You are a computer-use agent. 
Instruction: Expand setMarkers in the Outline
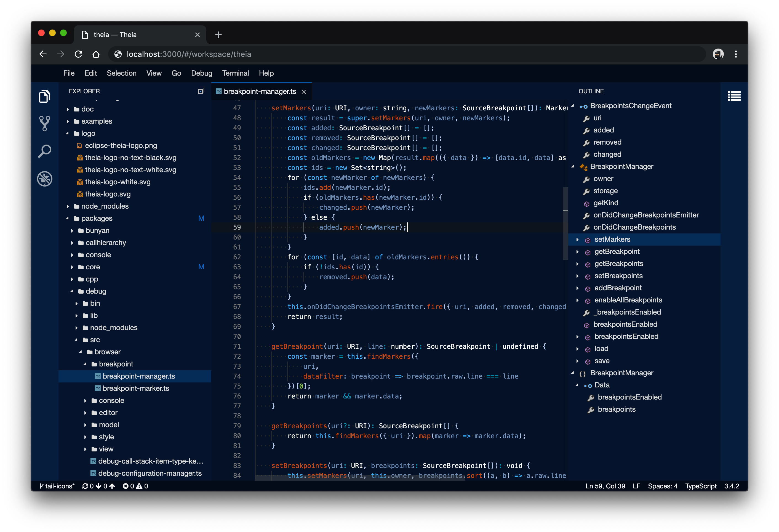coord(577,239)
